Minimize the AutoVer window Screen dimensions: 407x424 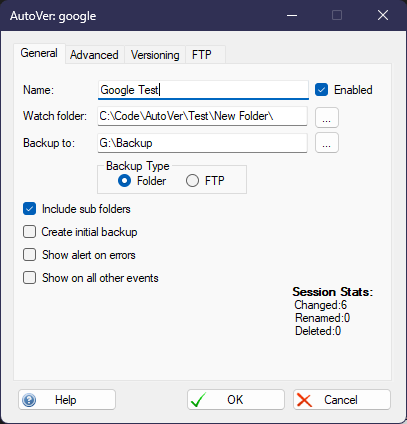292,15
